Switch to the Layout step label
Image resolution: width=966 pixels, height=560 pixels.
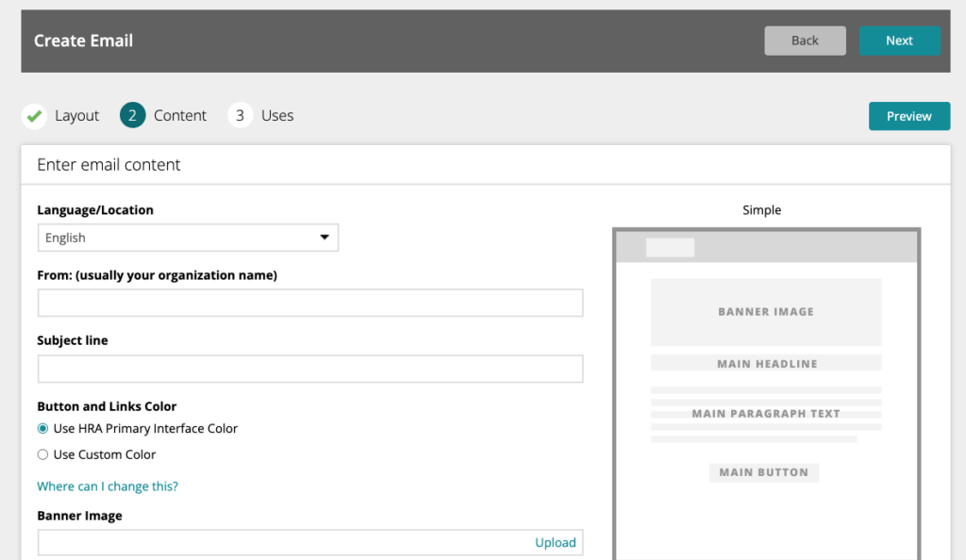76,116
